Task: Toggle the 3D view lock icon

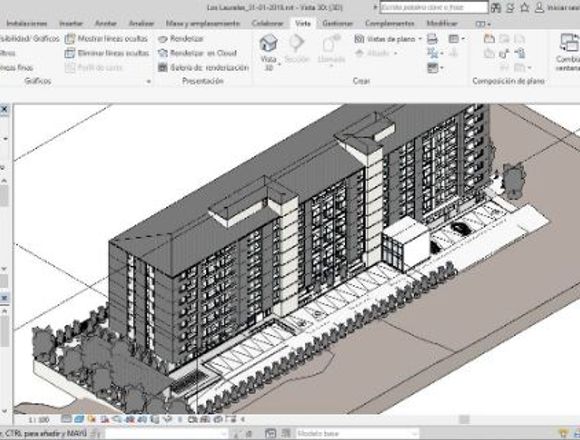Action: (x=155, y=419)
